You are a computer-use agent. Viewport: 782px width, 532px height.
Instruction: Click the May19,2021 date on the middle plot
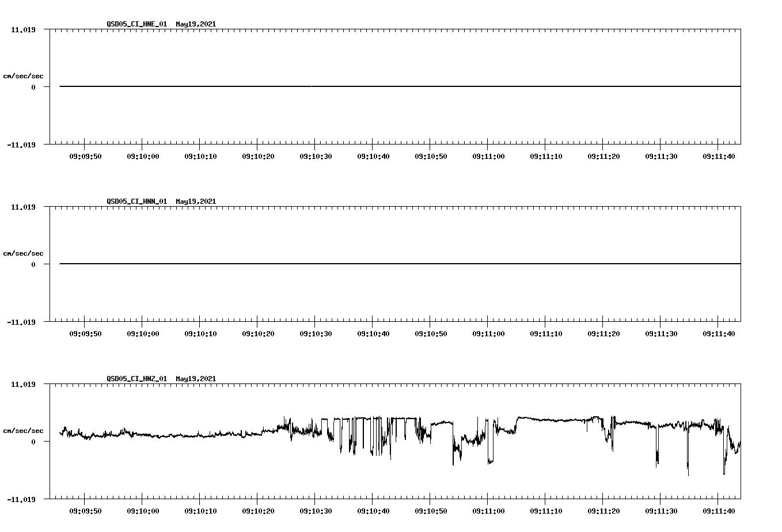coord(195,202)
